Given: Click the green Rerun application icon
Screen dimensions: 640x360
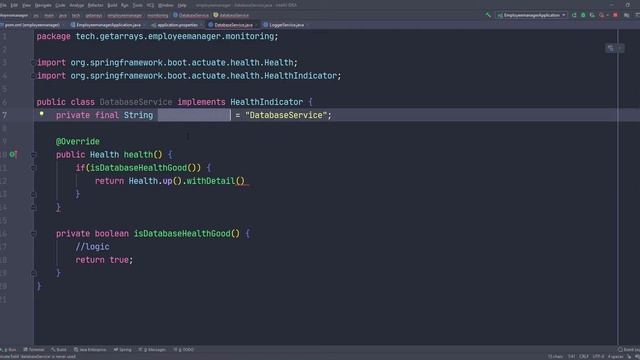Looking at the screenshot, I should [x=574, y=15].
